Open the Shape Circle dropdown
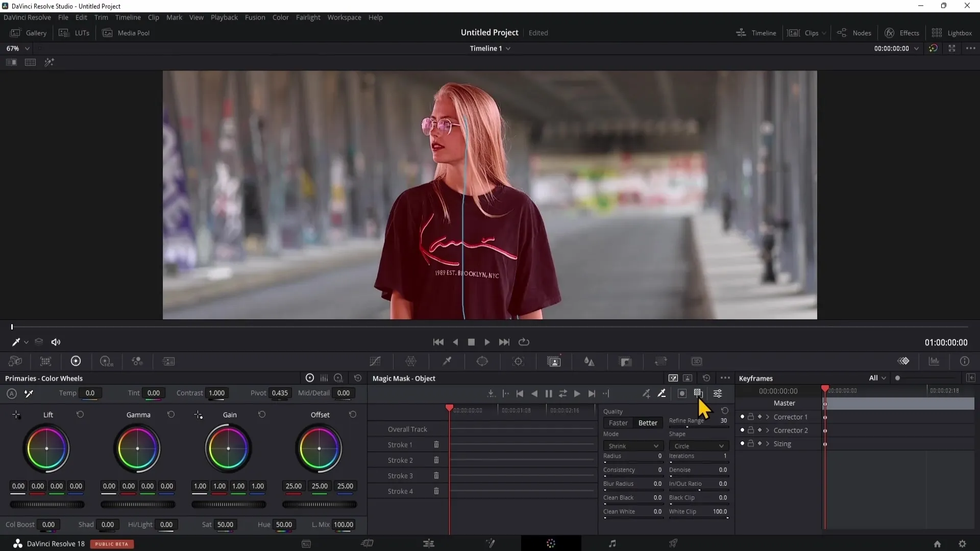Image resolution: width=980 pixels, height=551 pixels. tap(699, 445)
